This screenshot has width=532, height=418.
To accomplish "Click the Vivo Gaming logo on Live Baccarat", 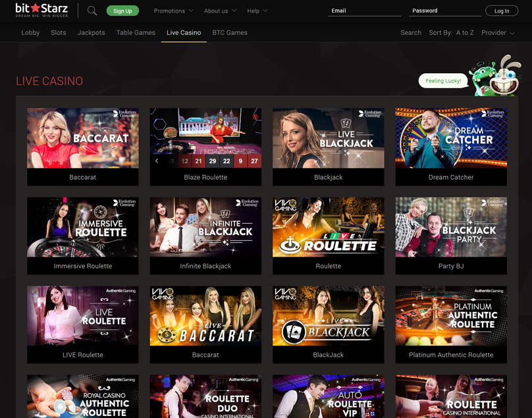I will 163,294.
